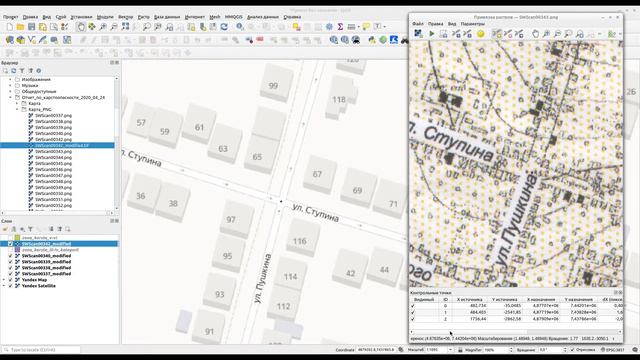Select SWScan00342_modified.tif in Browser tree
The width and height of the screenshot is (640, 360).
coord(62,145)
